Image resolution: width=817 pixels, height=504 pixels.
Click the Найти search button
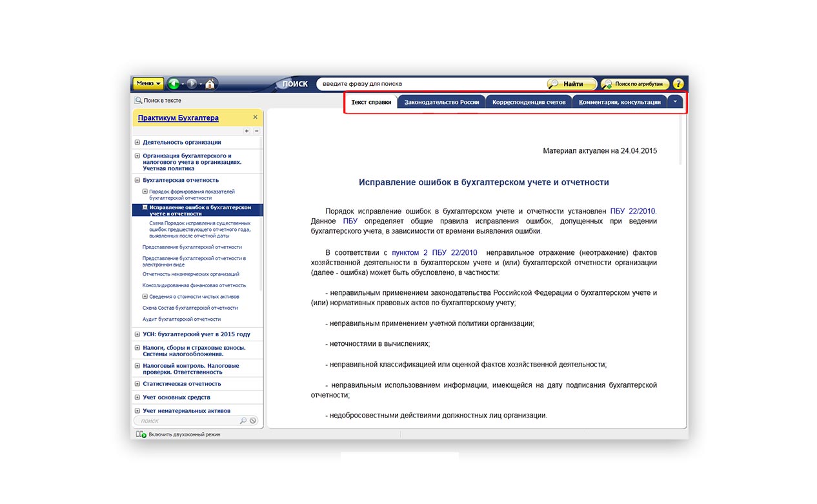coord(572,84)
